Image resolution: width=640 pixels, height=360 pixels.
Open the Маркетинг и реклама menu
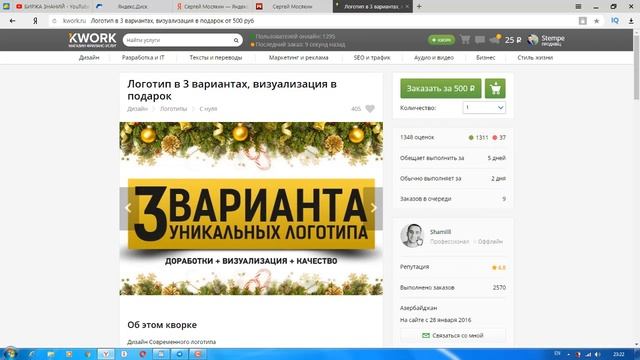click(298, 58)
